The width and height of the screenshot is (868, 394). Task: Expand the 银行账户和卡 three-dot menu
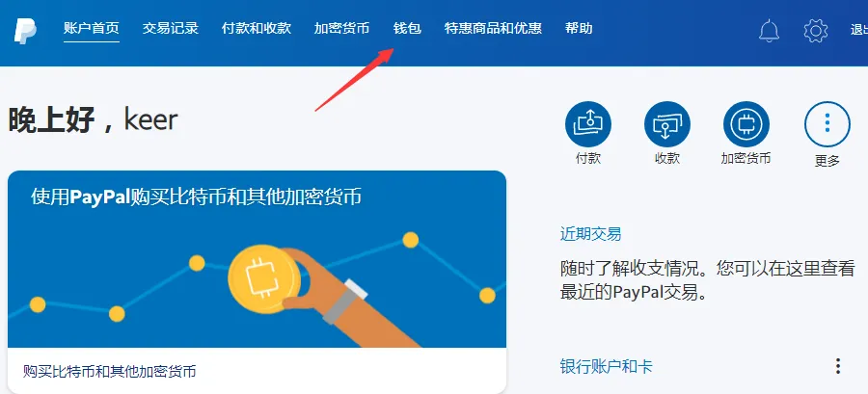tap(838, 366)
